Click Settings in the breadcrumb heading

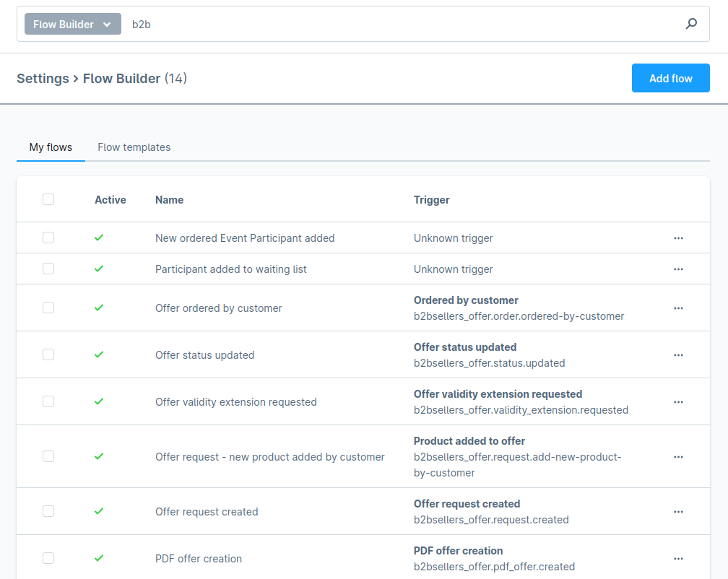click(x=43, y=78)
